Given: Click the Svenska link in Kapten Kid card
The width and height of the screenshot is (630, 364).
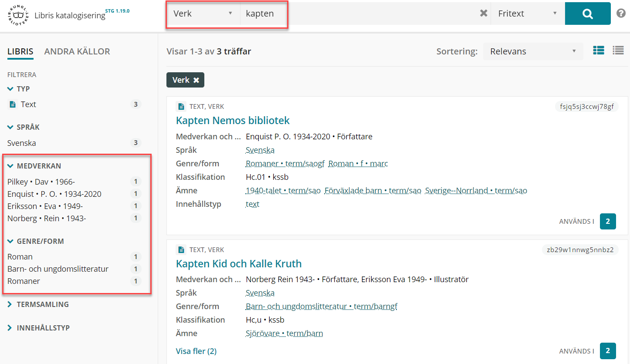Looking at the screenshot, I should coord(260,293).
